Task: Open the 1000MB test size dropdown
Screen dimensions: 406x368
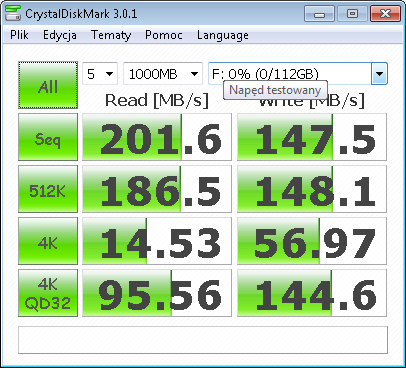Action: [x=163, y=74]
